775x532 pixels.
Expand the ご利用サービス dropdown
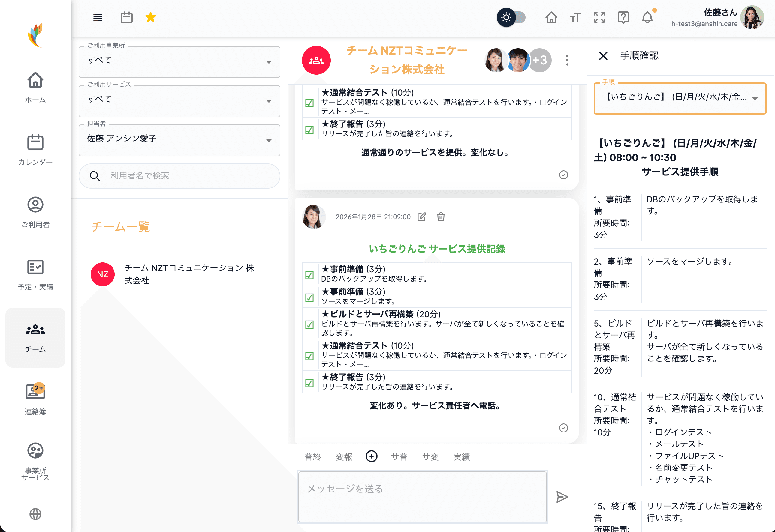pyautogui.click(x=179, y=101)
